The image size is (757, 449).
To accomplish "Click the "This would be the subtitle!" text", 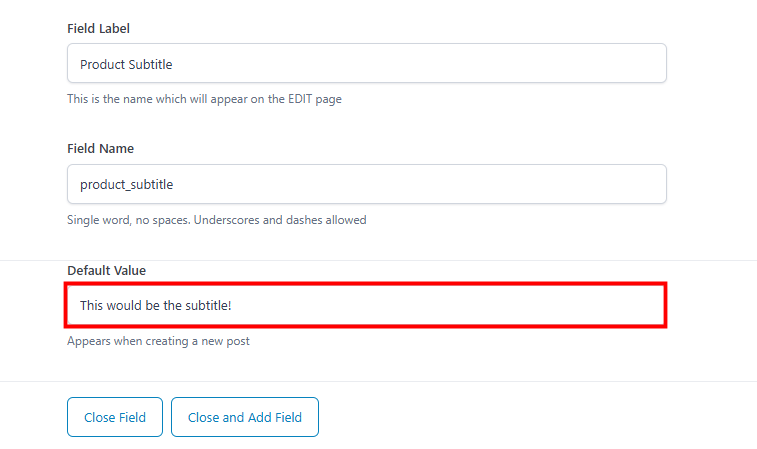I will (155, 304).
